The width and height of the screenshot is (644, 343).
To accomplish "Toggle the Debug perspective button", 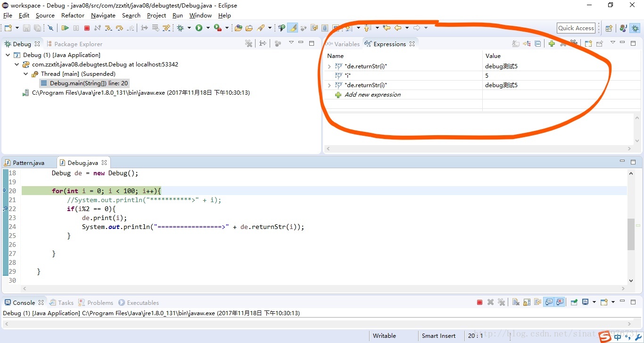I will [635, 28].
